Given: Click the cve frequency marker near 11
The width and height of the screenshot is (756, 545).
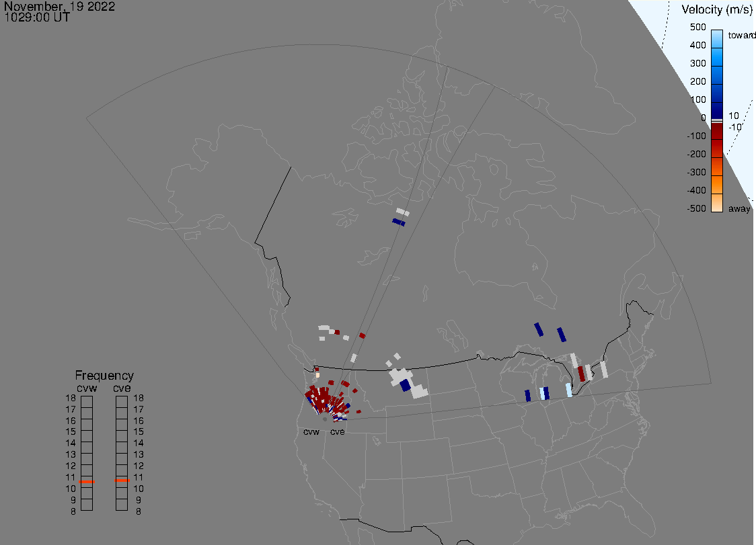Looking at the screenshot, I should click(x=122, y=480).
